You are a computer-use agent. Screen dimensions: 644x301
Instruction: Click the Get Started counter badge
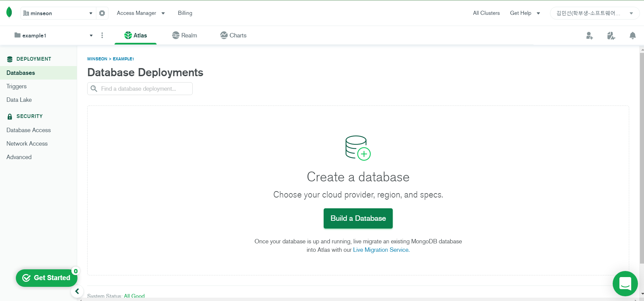76,271
